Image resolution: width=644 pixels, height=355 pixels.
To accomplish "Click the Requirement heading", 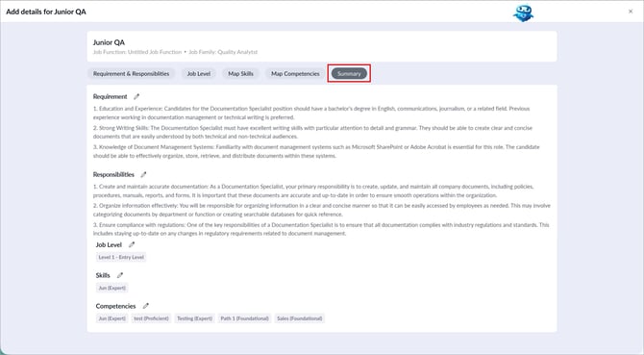I will [x=111, y=96].
